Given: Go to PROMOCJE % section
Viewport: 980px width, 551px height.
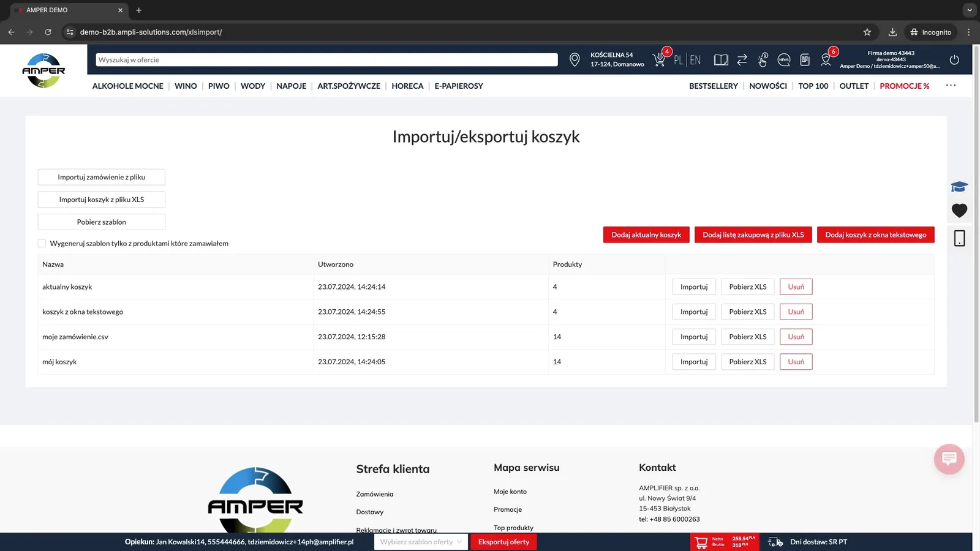Looking at the screenshot, I should [x=904, y=86].
